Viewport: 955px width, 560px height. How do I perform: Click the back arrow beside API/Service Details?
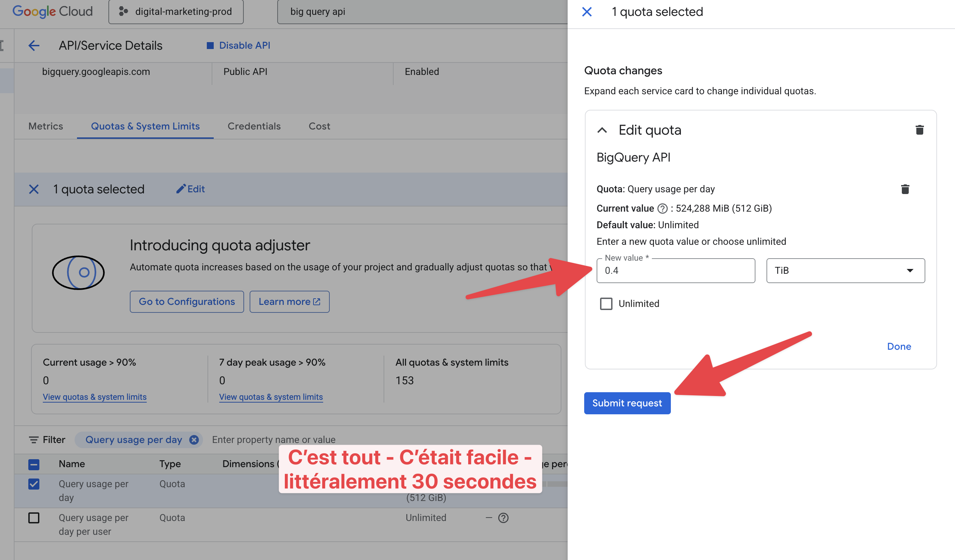click(34, 46)
